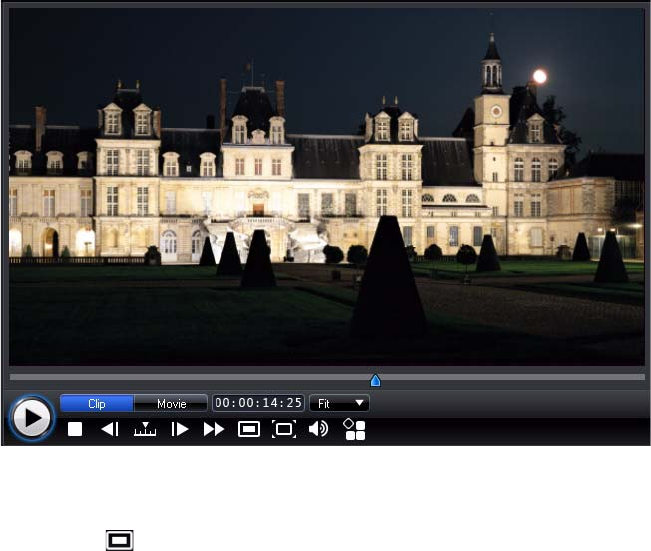This screenshot has height=551, width=651.
Task: Open the volume control speaker icon
Action: coord(318,429)
